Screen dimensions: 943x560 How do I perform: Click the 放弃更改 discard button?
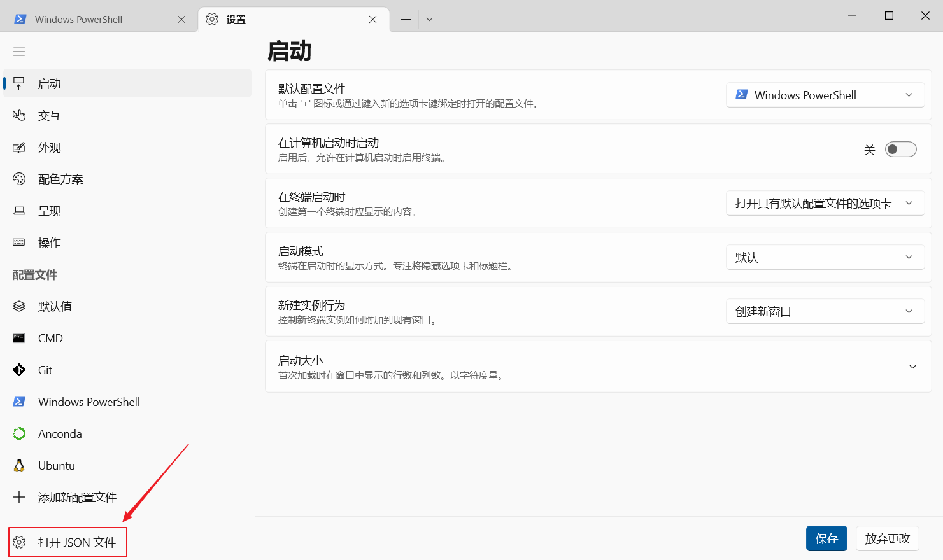888,538
